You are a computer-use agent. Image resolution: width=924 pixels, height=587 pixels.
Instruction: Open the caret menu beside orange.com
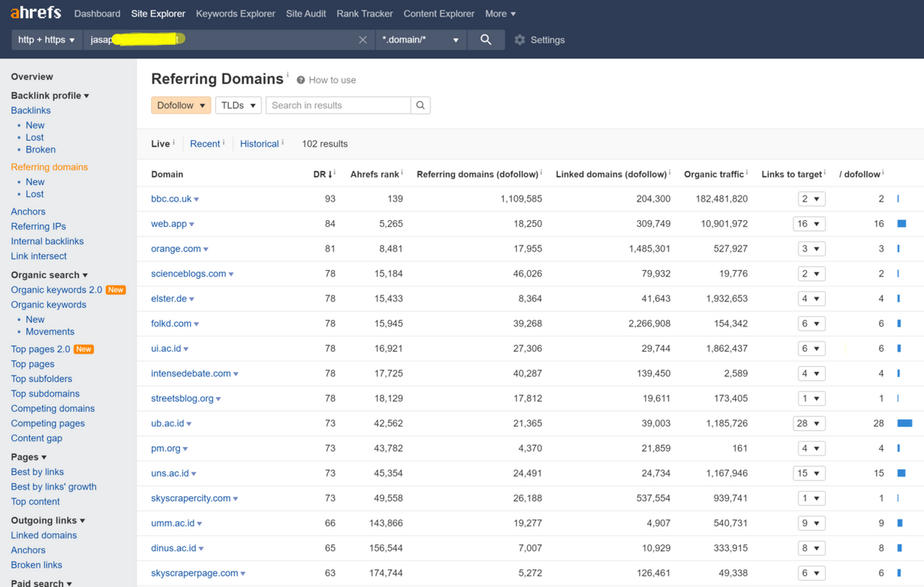[x=206, y=249]
